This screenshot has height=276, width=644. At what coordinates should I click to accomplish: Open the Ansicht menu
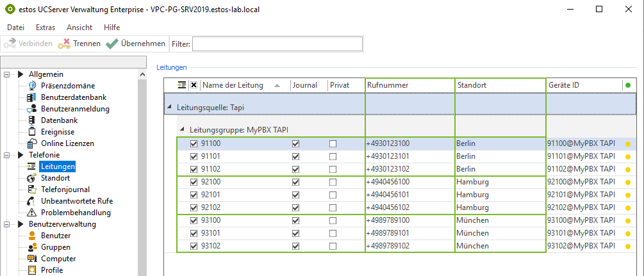pyautogui.click(x=79, y=28)
